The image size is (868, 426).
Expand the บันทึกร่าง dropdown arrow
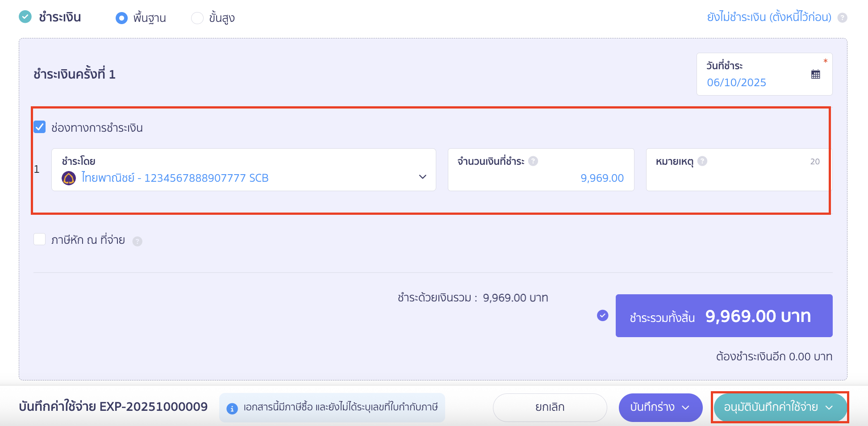686,407
